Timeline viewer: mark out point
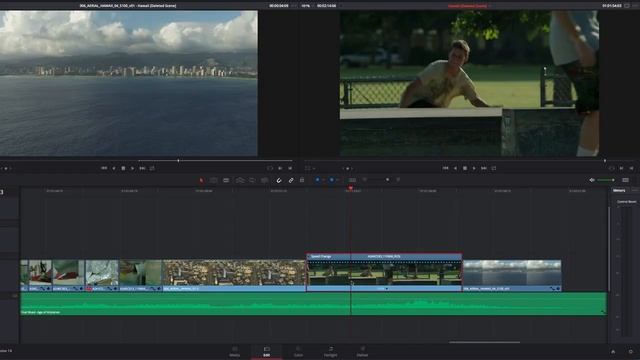The image size is (640, 360). 631,168
